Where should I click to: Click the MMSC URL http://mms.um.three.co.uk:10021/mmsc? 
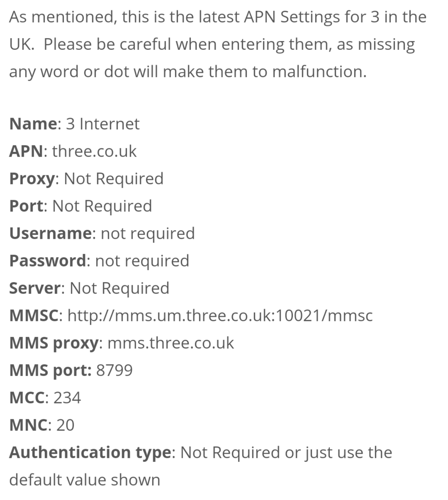pos(220,316)
